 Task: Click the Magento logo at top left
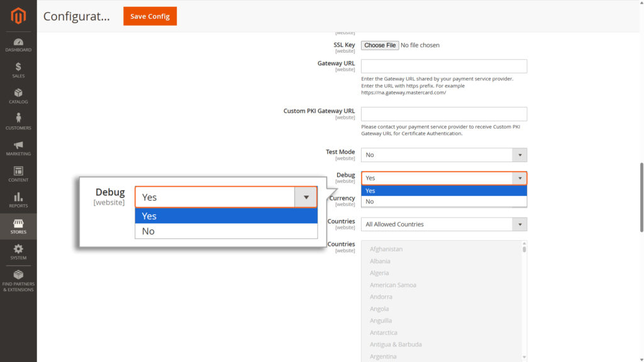[x=18, y=16]
